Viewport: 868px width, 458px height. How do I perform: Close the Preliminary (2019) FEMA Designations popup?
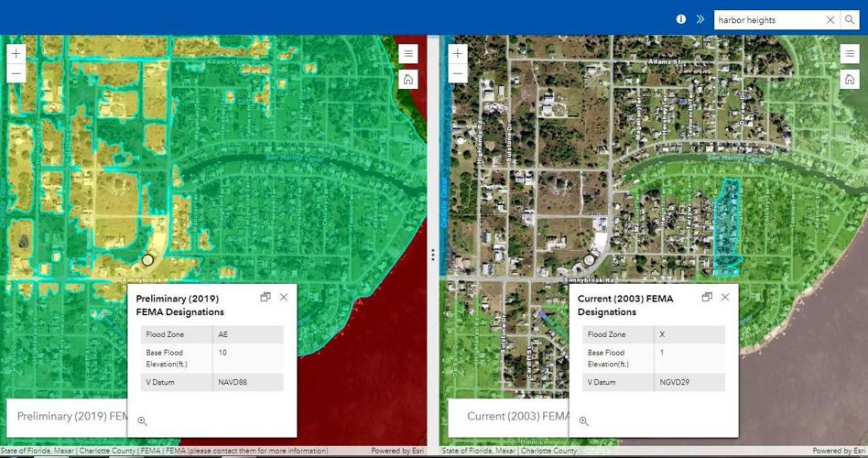[284, 297]
